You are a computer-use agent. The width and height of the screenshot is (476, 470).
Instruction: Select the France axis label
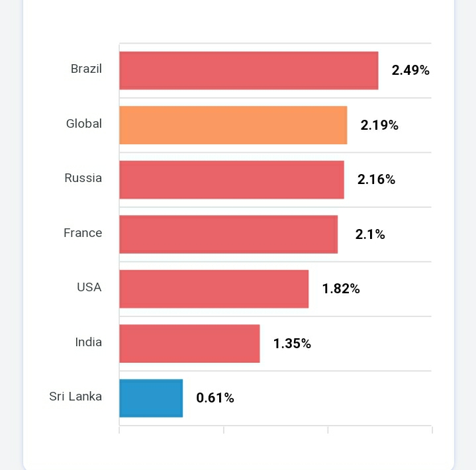pos(83,233)
